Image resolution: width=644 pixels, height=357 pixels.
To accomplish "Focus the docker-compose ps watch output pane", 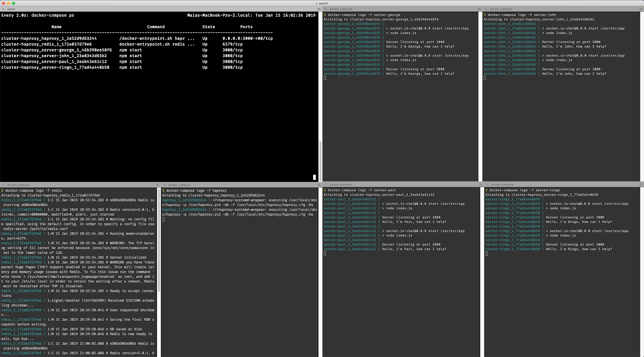I will point(159,97).
